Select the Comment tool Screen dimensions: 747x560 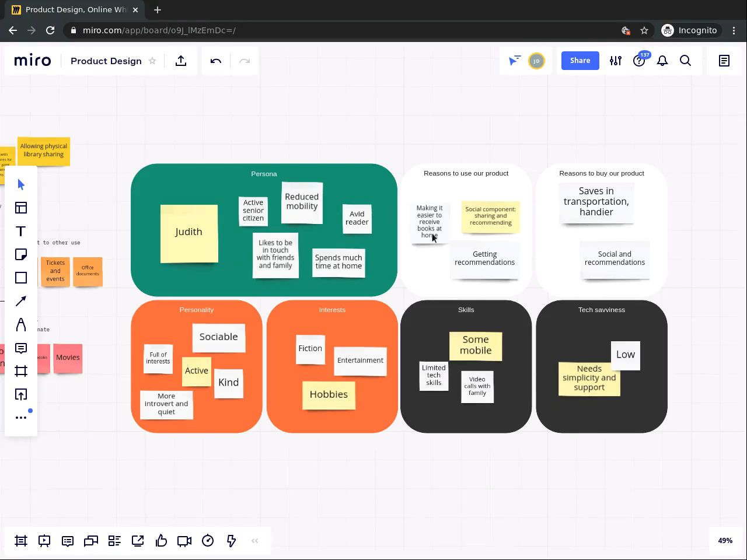[21, 348]
